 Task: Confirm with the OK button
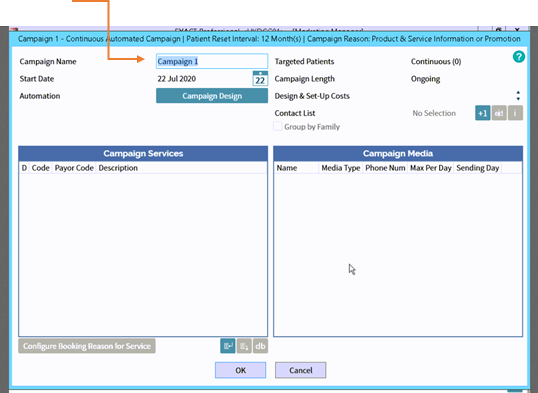point(241,370)
